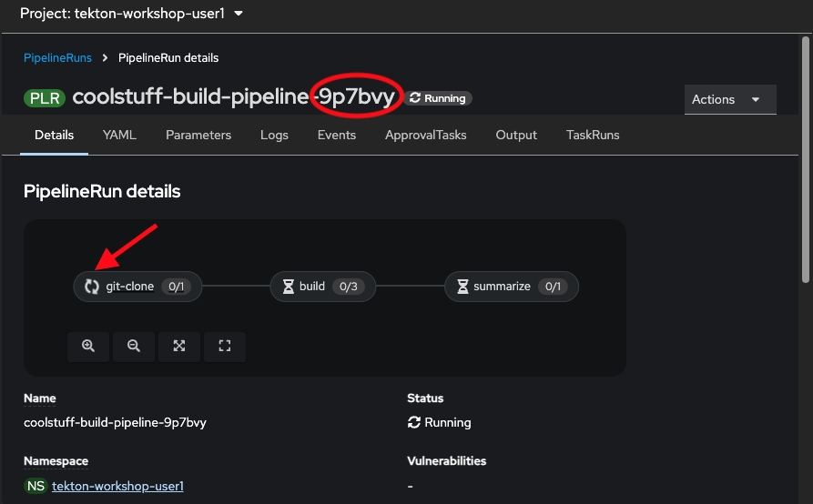Open the Logs tab
The height and width of the screenshot is (504, 813).
click(x=274, y=135)
